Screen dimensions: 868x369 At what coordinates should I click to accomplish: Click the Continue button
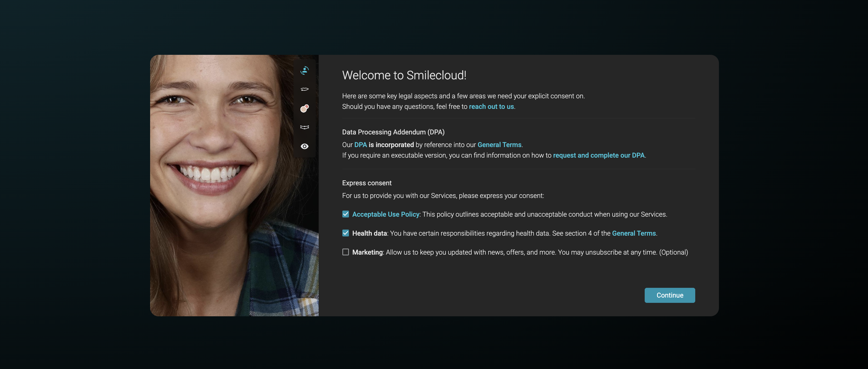coord(669,295)
